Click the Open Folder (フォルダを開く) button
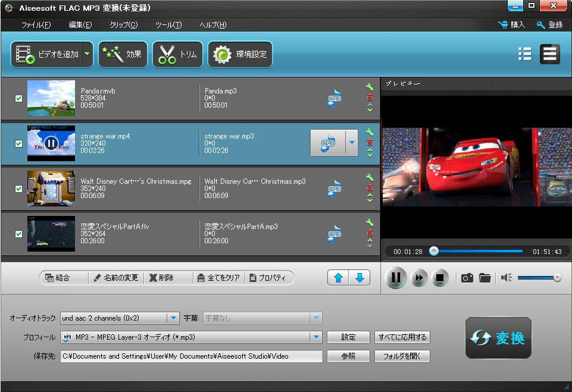This screenshot has width=572, height=392. (402, 356)
